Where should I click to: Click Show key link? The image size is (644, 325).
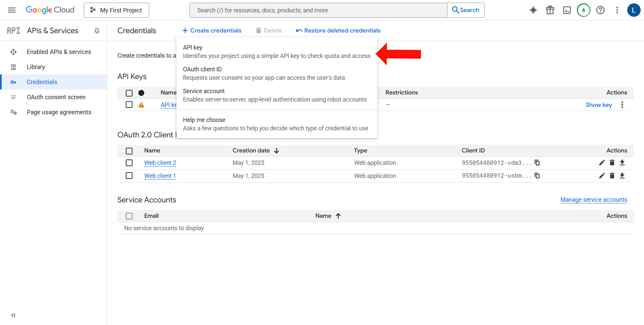click(599, 105)
